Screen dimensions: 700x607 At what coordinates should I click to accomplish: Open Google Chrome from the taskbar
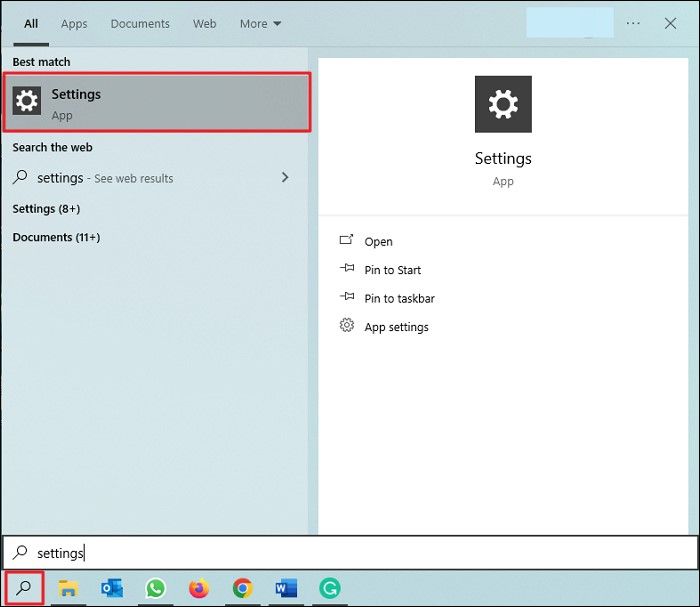pyautogui.click(x=242, y=589)
